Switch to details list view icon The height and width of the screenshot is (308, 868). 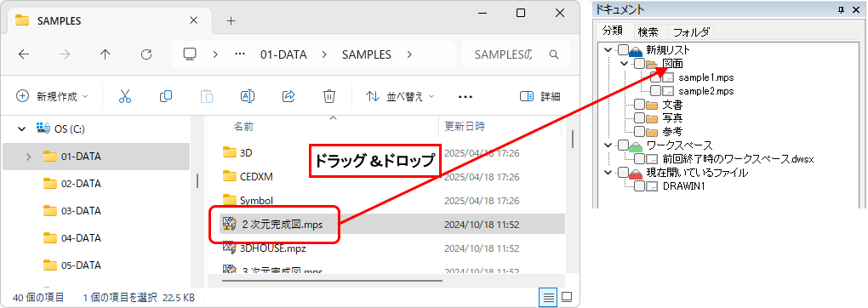(549, 298)
